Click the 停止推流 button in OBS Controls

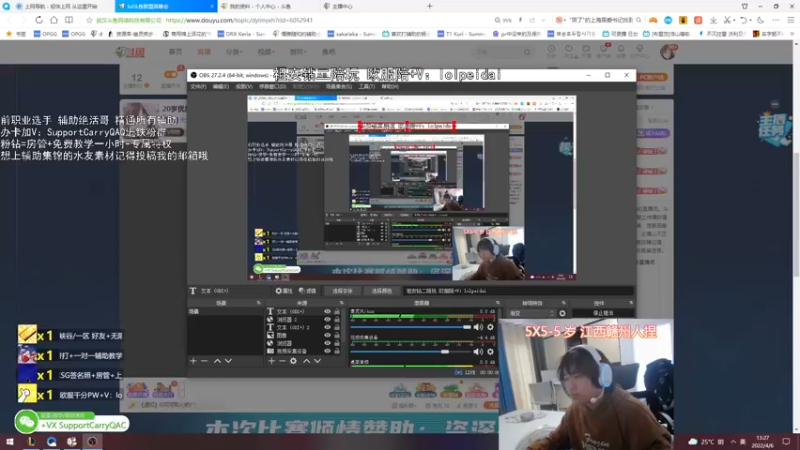coord(603,313)
